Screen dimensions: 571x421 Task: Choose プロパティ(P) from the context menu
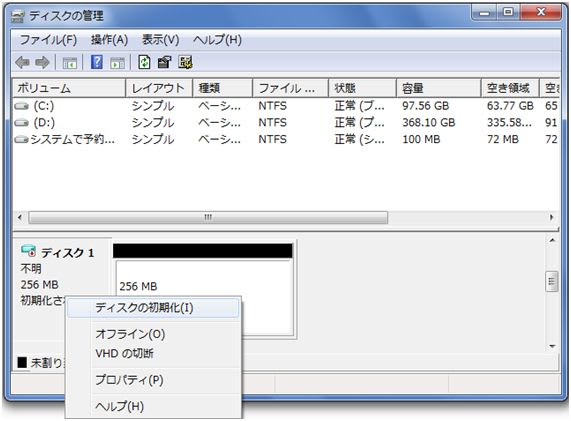(153, 380)
